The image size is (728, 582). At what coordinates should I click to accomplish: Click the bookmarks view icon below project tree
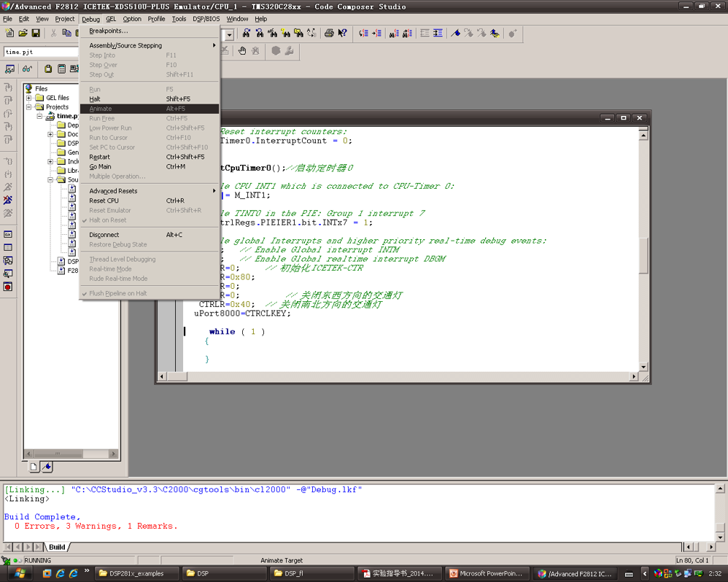pos(47,467)
